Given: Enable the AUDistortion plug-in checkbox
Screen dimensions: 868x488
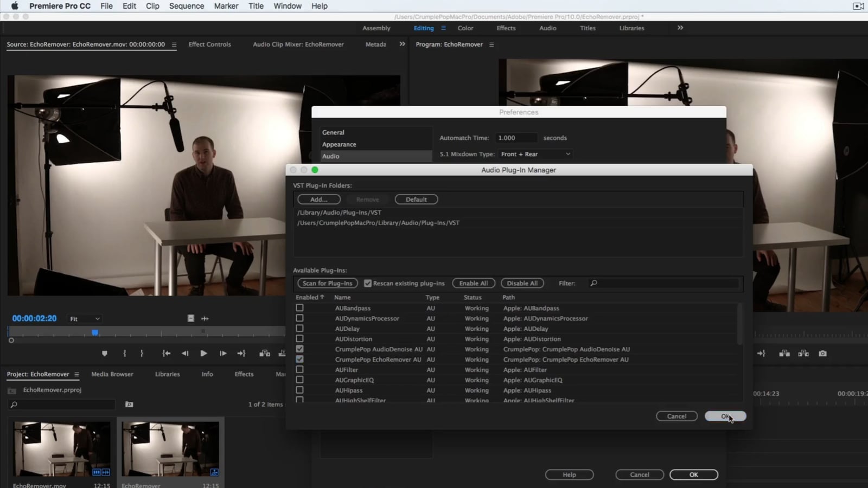Looking at the screenshot, I should coord(299,339).
